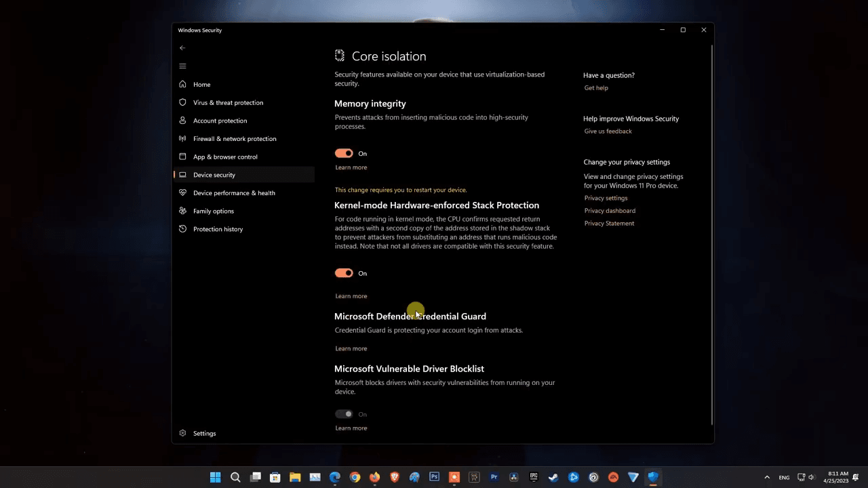Open Privacy Statement link
The height and width of the screenshot is (488, 868).
point(609,224)
